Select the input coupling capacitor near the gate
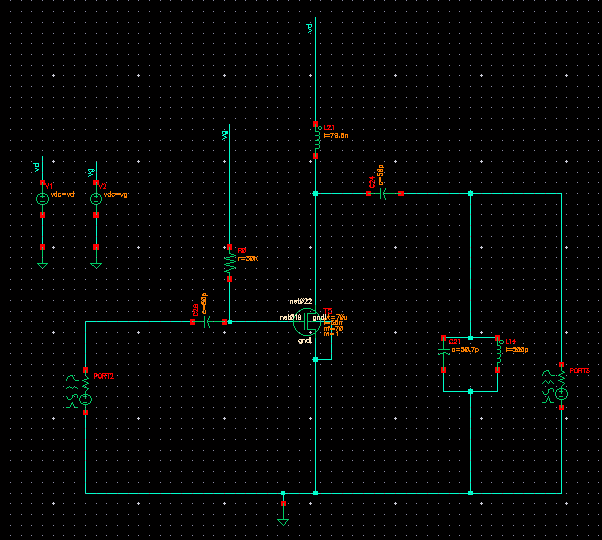 coord(208,322)
